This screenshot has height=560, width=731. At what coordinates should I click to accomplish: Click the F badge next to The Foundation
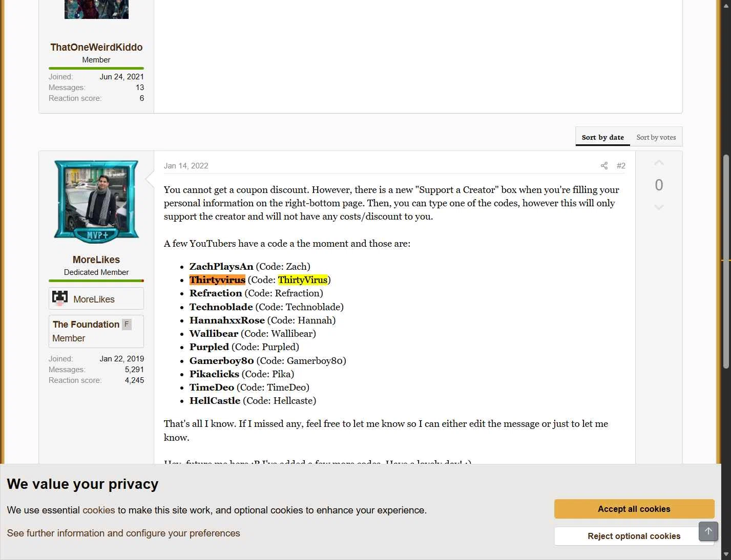coord(127,324)
